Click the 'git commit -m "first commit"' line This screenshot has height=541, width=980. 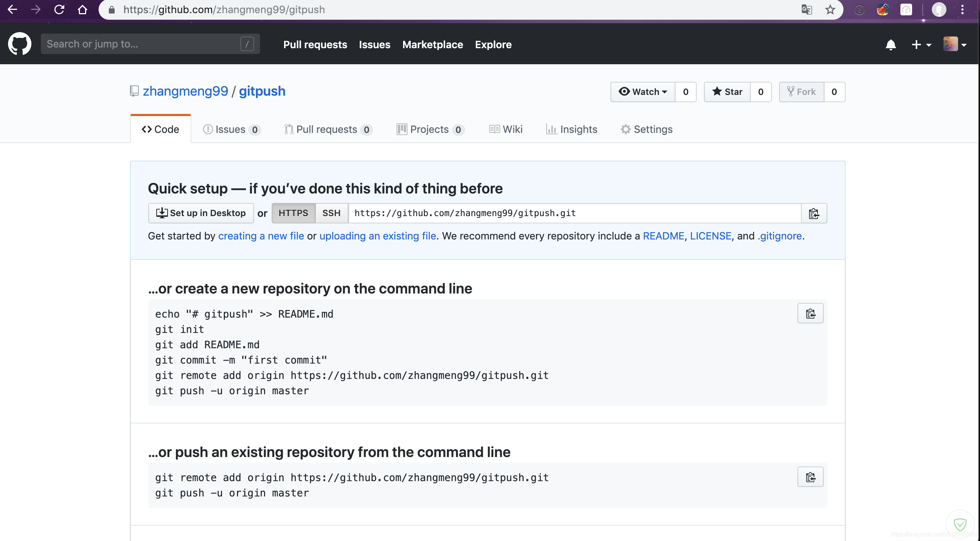click(241, 360)
